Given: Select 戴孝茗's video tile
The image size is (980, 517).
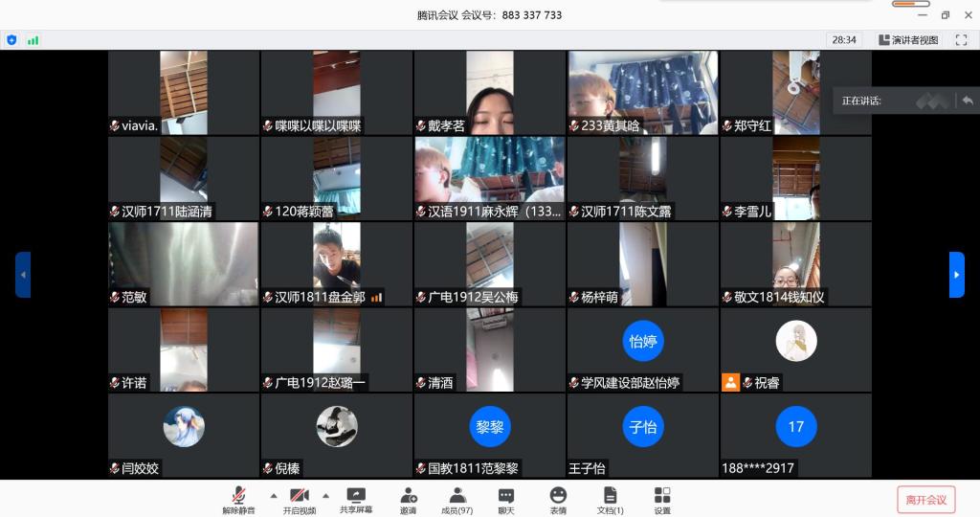Looking at the screenshot, I should pyautogui.click(x=489, y=93).
